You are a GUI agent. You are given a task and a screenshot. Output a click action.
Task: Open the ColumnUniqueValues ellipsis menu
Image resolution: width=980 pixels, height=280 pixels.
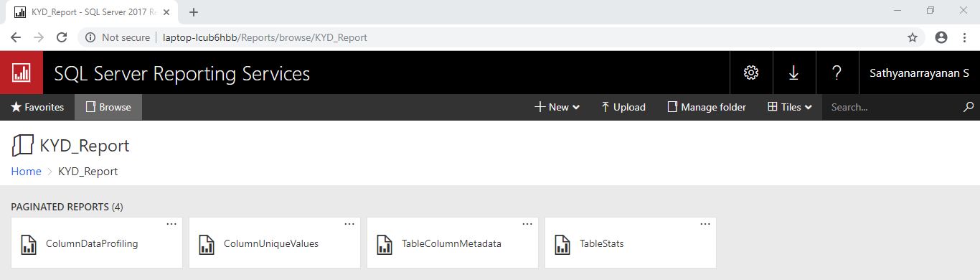pos(349,224)
